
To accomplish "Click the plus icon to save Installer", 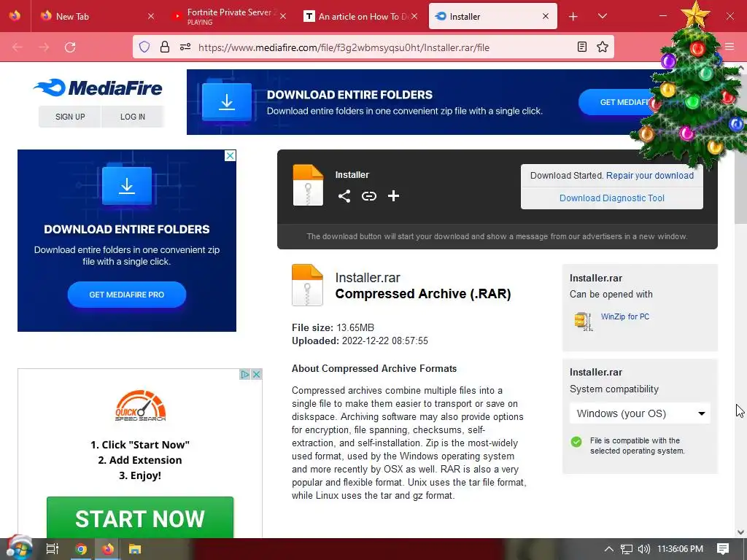I will coord(393,196).
